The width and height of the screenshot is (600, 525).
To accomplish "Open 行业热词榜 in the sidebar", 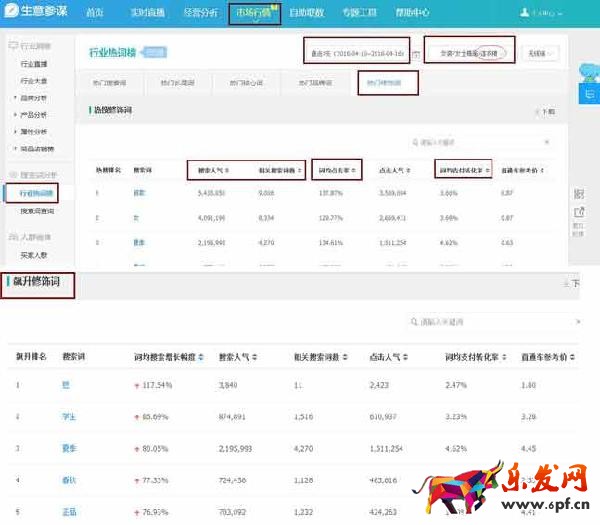I will point(38,191).
